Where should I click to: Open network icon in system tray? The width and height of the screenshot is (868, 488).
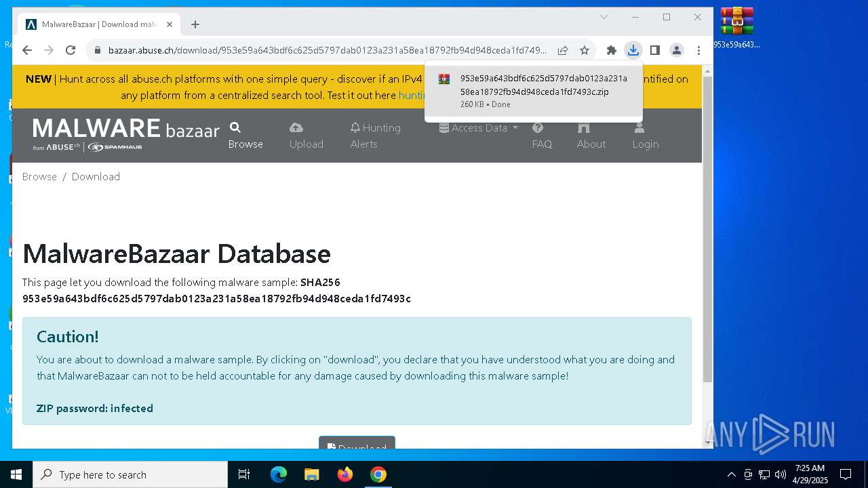coord(764,474)
